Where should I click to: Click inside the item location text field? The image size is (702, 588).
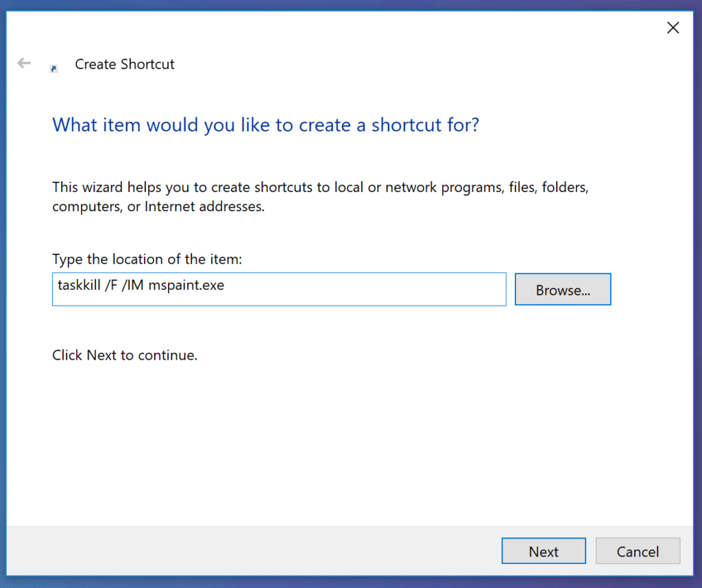(274, 289)
